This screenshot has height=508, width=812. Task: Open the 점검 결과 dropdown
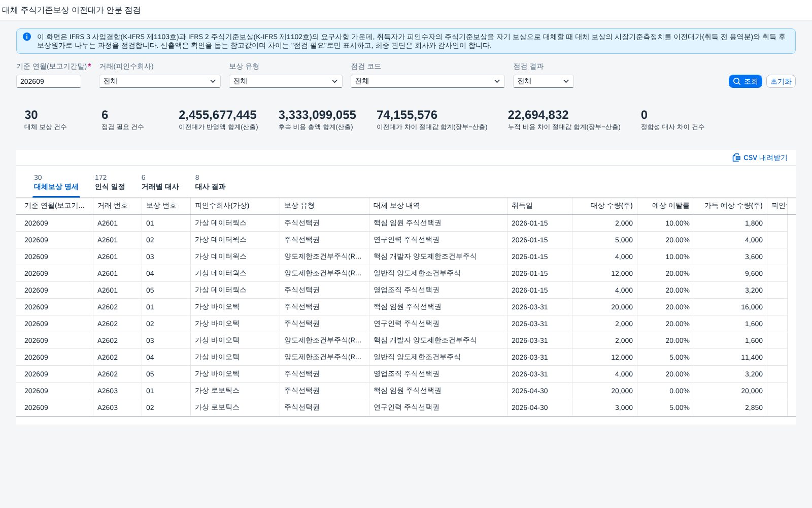click(544, 81)
